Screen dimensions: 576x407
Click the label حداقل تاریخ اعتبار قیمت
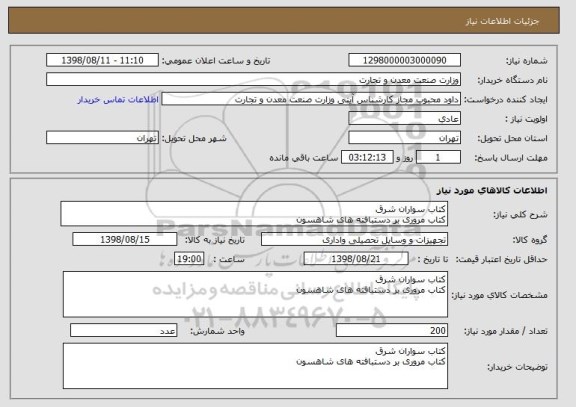tap(501, 259)
